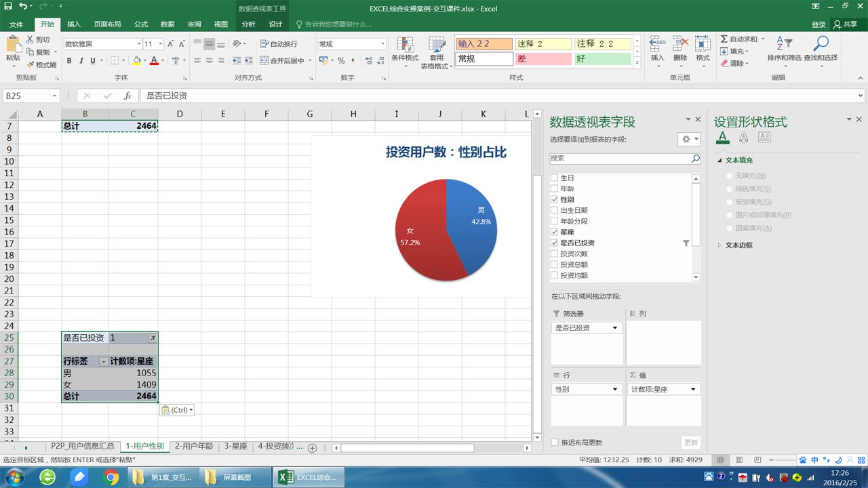This screenshot has width=868, height=488.
Task: Check the 投资次数 field checkbox
Action: coord(554,253)
